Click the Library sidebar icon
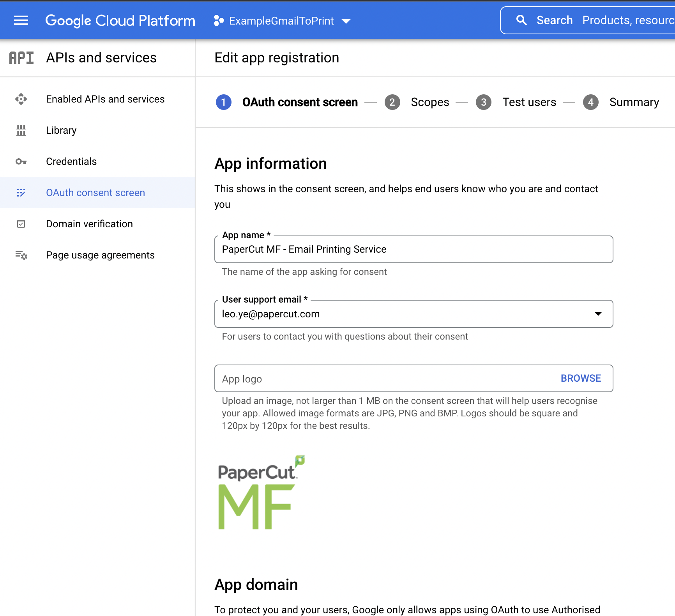Viewport: 675px width, 616px height. point(21,130)
